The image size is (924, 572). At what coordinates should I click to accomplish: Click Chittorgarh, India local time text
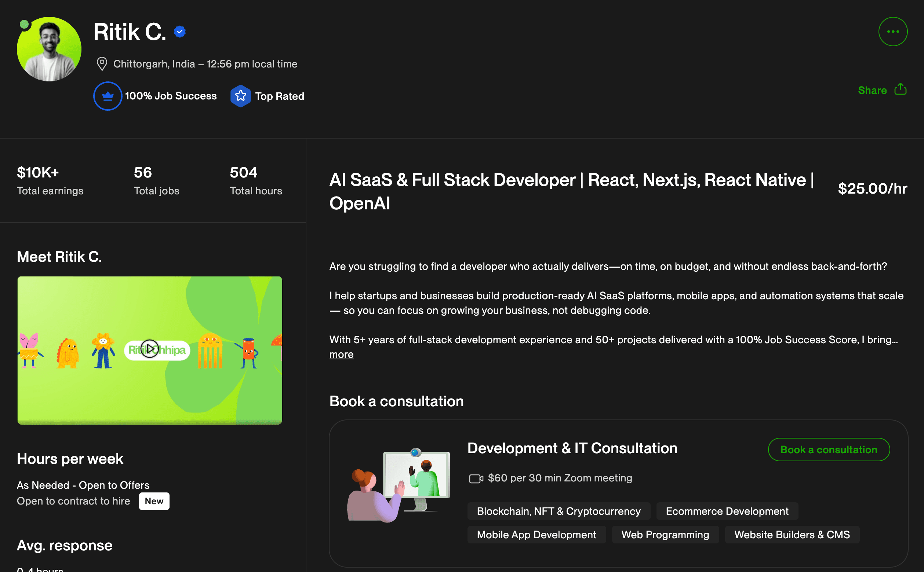[205, 63]
